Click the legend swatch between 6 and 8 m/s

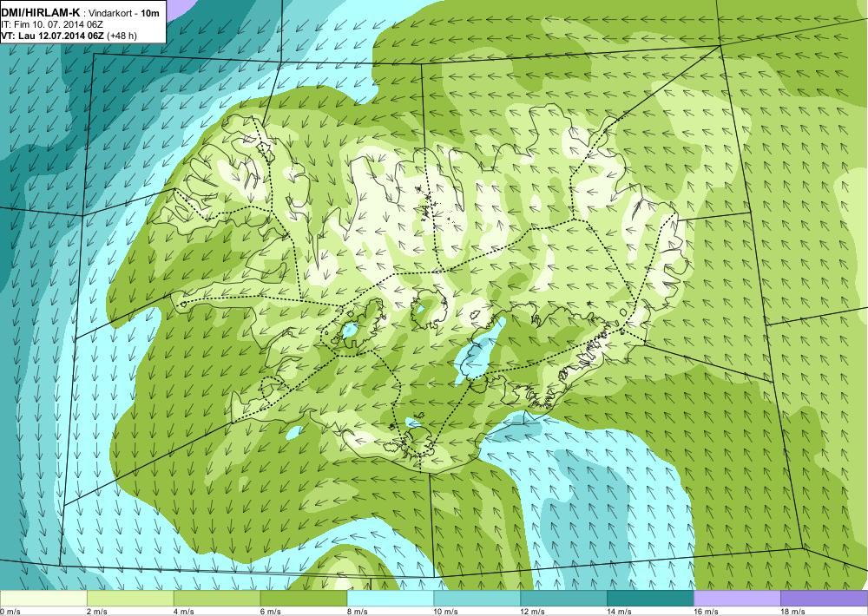[x=303, y=599]
